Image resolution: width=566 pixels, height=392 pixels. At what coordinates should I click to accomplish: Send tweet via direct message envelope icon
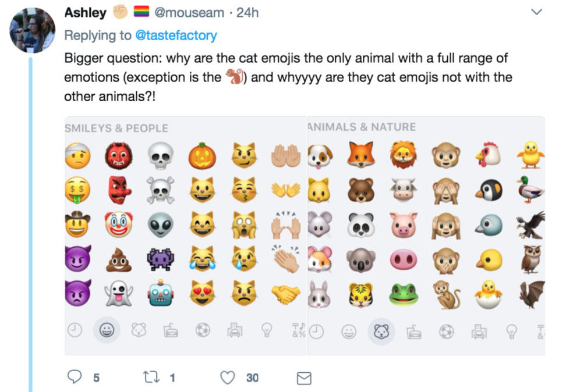click(x=304, y=378)
